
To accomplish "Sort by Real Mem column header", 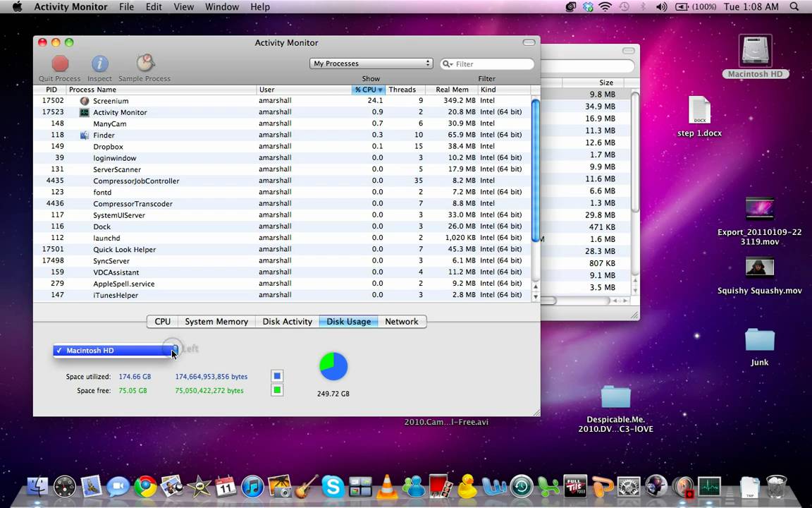I will 451,90.
